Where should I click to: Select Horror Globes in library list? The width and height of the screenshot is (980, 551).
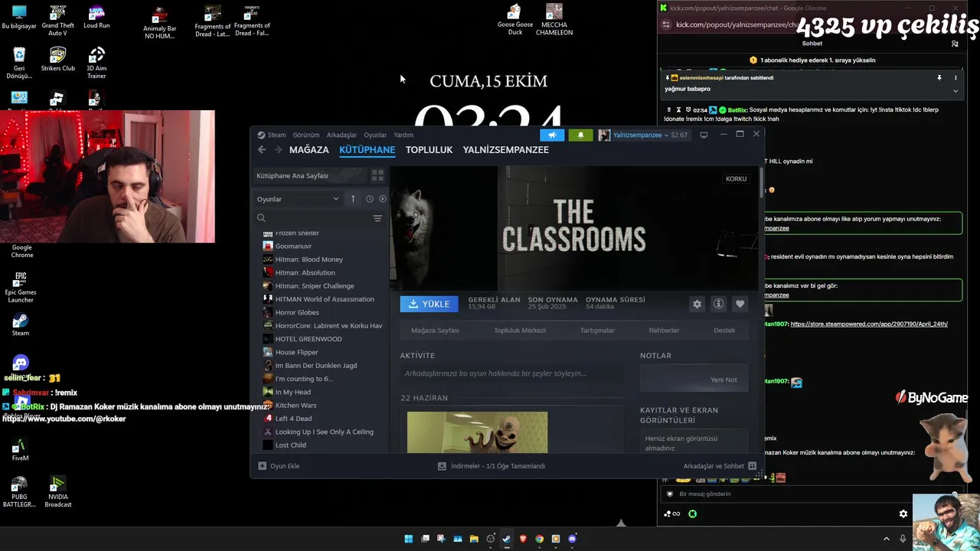pos(297,312)
